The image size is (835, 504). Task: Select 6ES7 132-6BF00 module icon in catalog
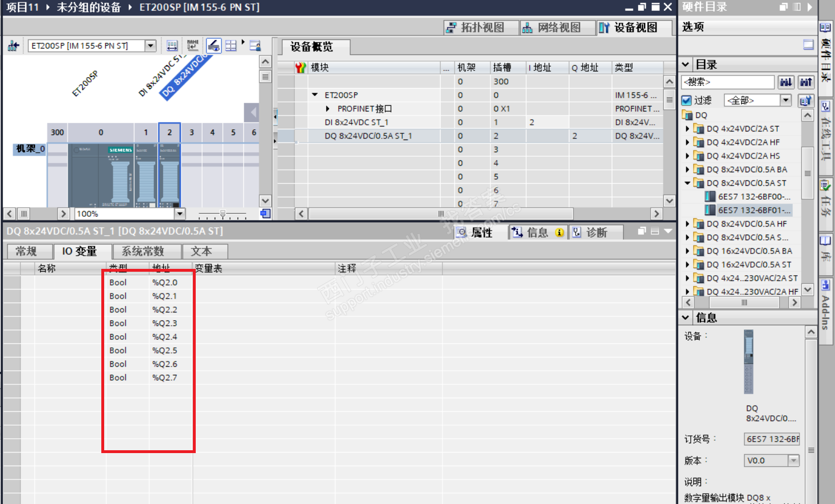pos(710,197)
